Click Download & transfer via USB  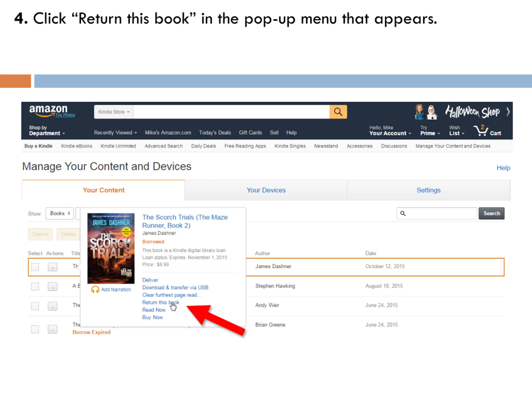pos(175,287)
